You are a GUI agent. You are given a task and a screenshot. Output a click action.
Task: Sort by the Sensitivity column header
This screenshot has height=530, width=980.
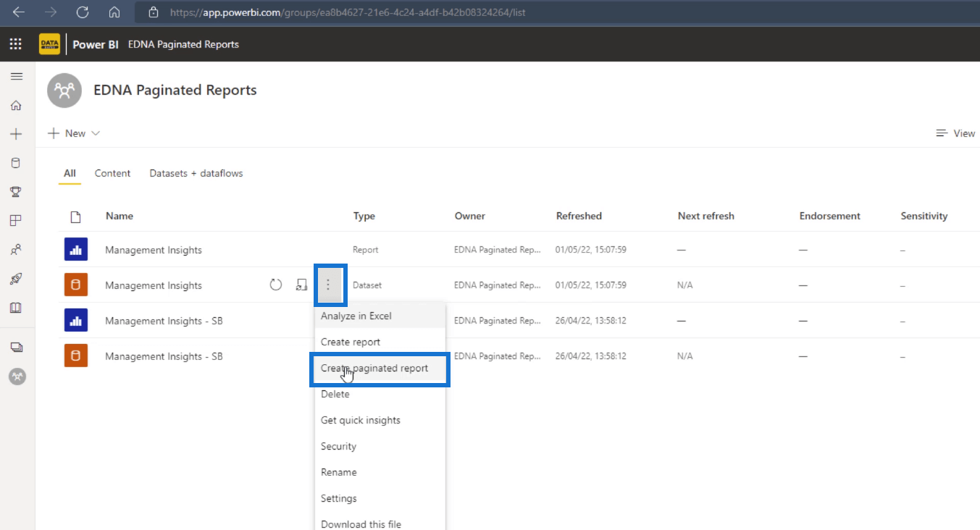924,216
